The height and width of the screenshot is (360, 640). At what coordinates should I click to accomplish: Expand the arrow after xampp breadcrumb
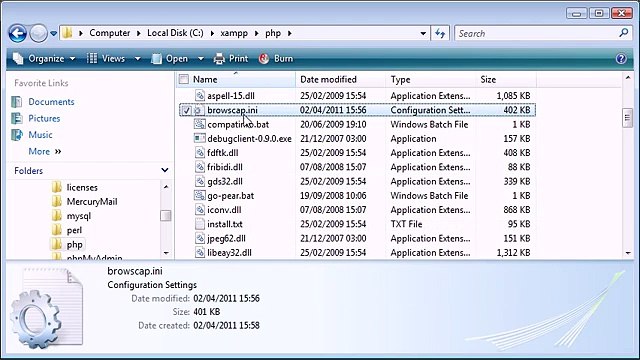tap(256, 33)
